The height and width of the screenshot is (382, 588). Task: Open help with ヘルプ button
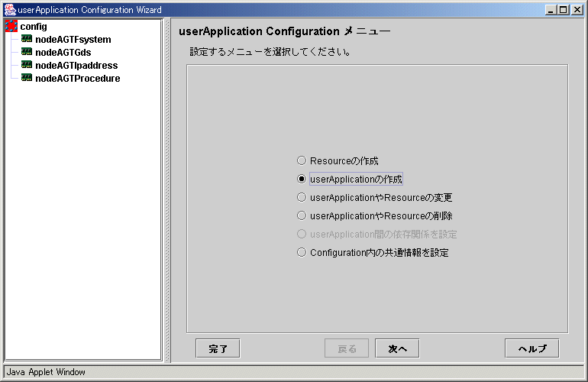click(x=532, y=348)
